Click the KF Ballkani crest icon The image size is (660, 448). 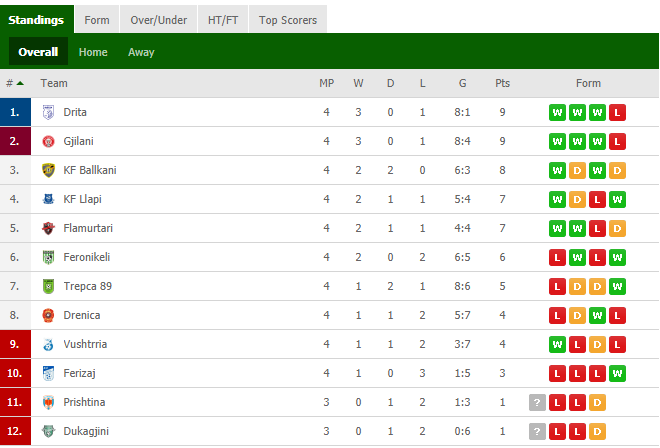tap(48, 170)
